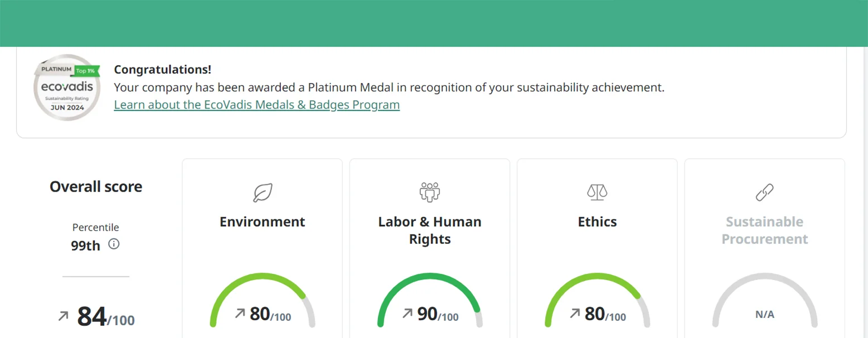Viewport: 868px width, 338px height.
Task: Click the Sustainable Procurement chain icon
Action: pyautogui.click(x=764, y=193)
